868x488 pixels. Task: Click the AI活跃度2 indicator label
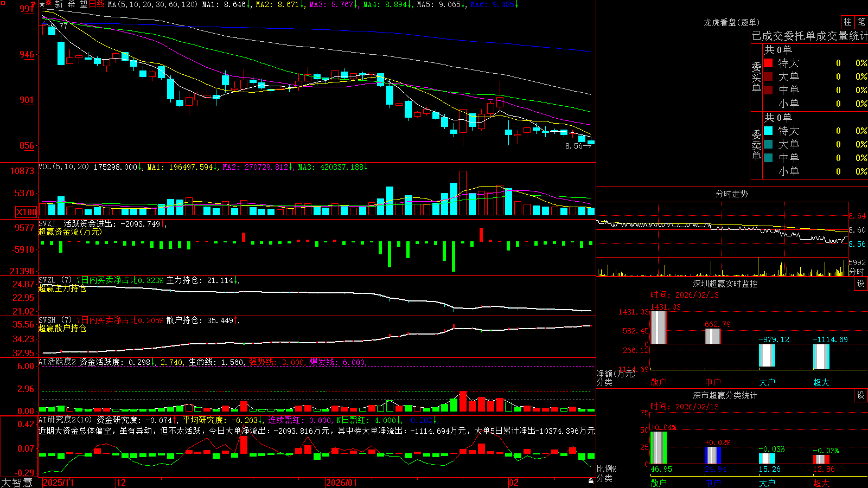click(x=58, y=362)
